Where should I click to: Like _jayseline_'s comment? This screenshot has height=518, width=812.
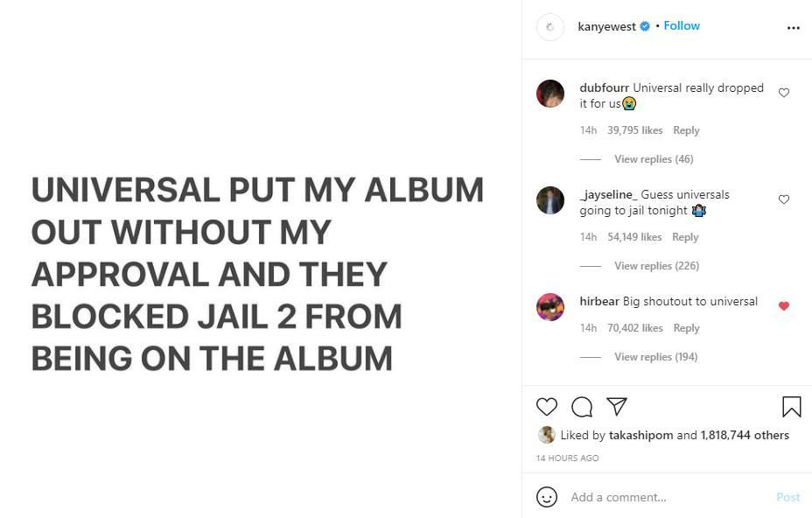tap(784, 199)
